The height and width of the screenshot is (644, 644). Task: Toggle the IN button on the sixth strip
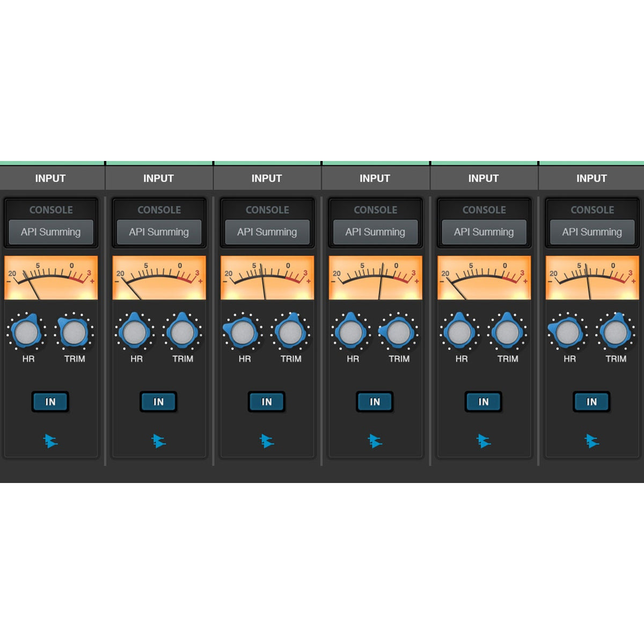[591, 401]
